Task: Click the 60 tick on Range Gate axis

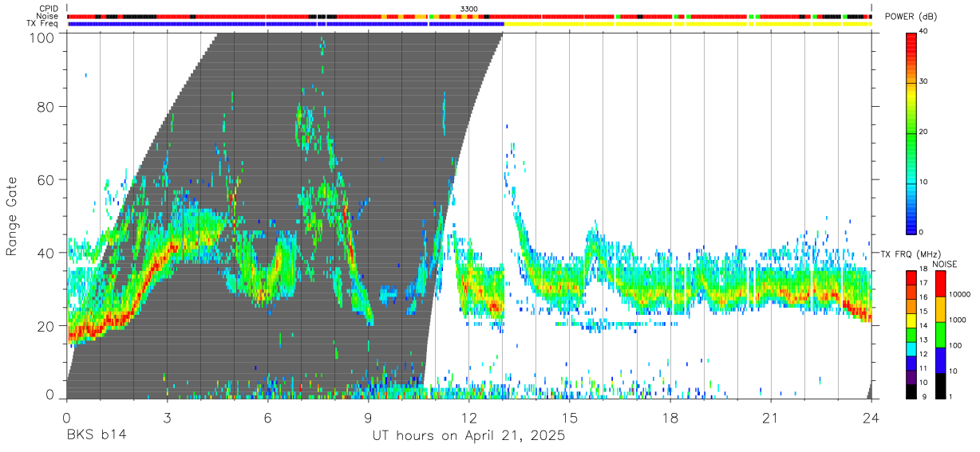Action: [46, 179]
